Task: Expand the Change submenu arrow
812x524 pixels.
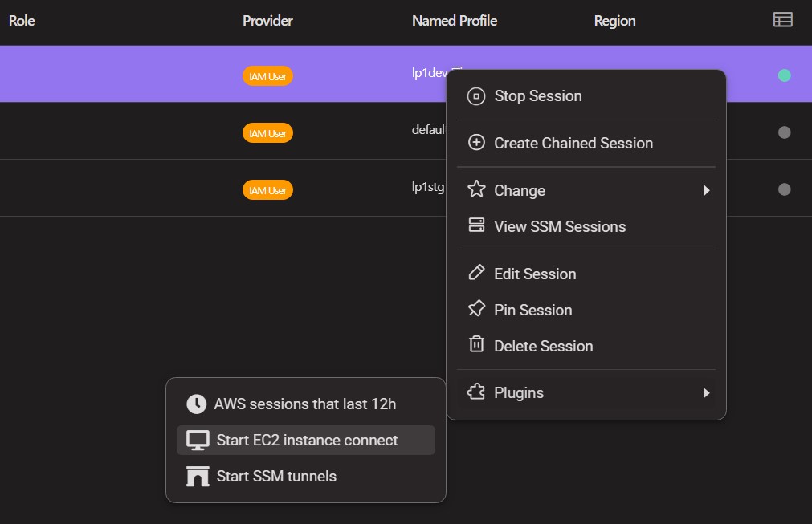Action: click(x=706, y=190)
